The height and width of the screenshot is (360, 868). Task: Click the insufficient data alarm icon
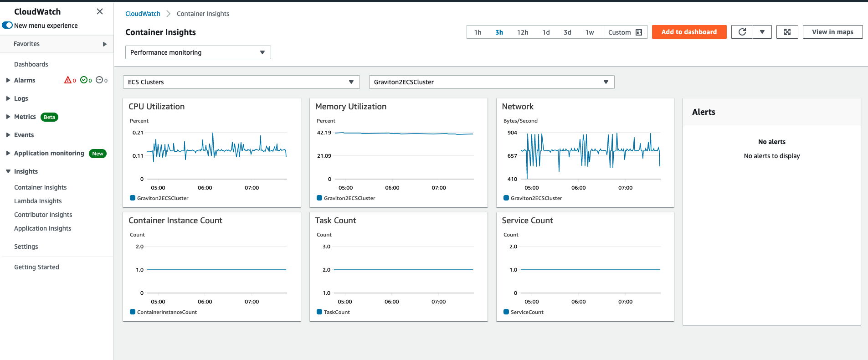(99, 80)
